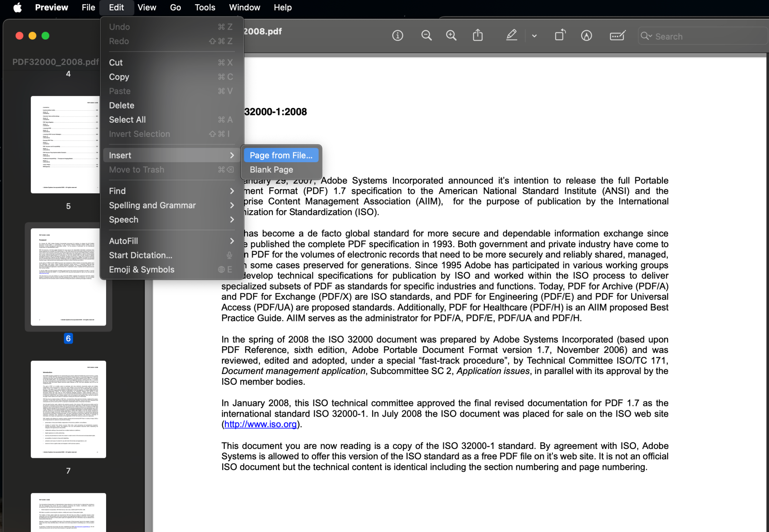The height and width of the screenshot is (532, 769).
Task: Expand the Find submenu
Action: [171, 191]
